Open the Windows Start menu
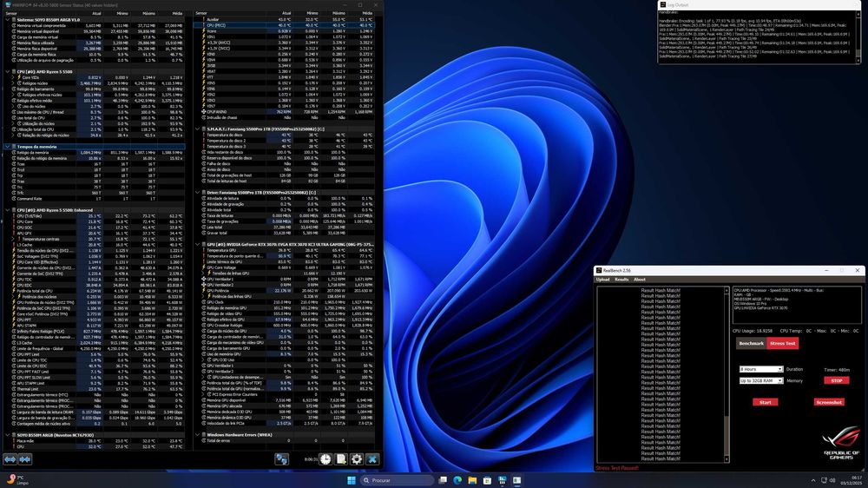The height and width of the screenshot is (488, 868). (x=352, y=480)
